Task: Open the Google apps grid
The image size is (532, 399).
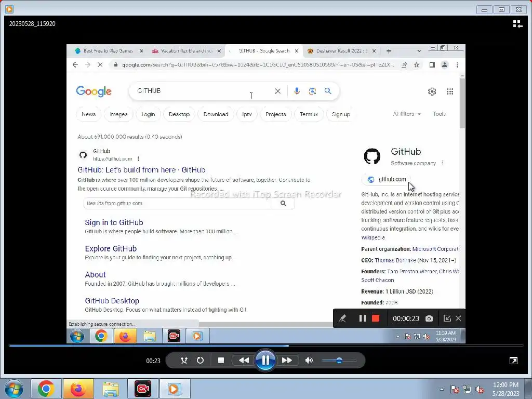Action: pyautogui.click(x=450, y=91)
